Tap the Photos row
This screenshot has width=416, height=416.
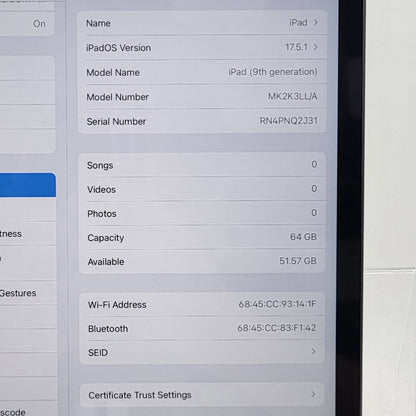point(202,213)
